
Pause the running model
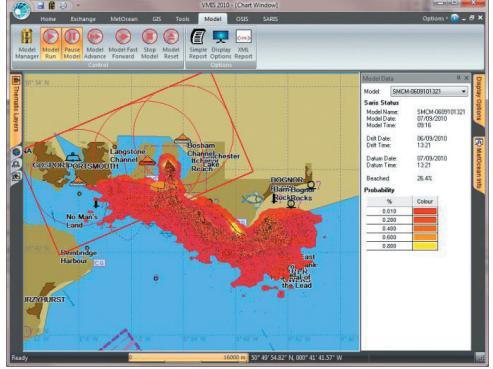(x=72, y=44)
